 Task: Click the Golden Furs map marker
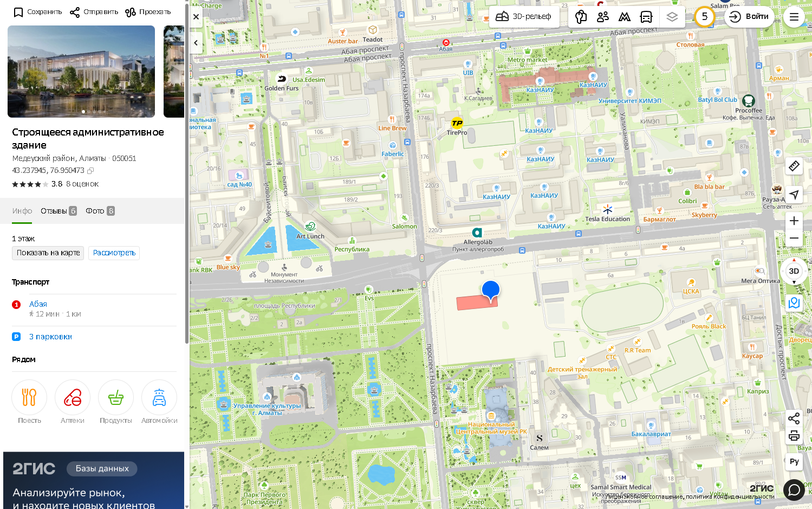tap(282, 79)
